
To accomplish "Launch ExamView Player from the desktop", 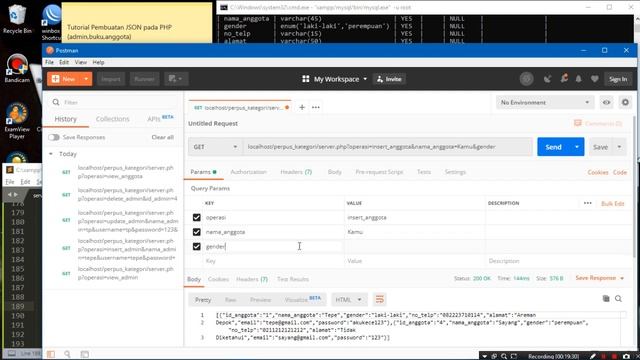I will (17, 121).
